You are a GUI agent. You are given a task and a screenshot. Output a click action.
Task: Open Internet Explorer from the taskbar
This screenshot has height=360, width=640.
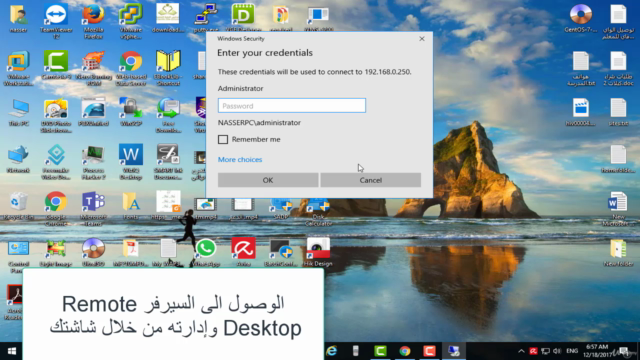(x=331, y=351)
